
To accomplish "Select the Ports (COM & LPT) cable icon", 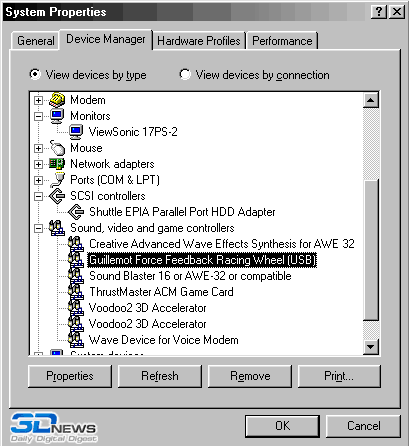I will (x=57, y=180).
